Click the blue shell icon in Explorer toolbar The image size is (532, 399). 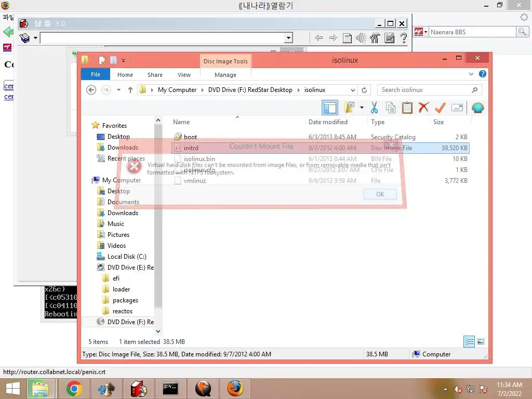pyautogui.click(x=478, y=108)
